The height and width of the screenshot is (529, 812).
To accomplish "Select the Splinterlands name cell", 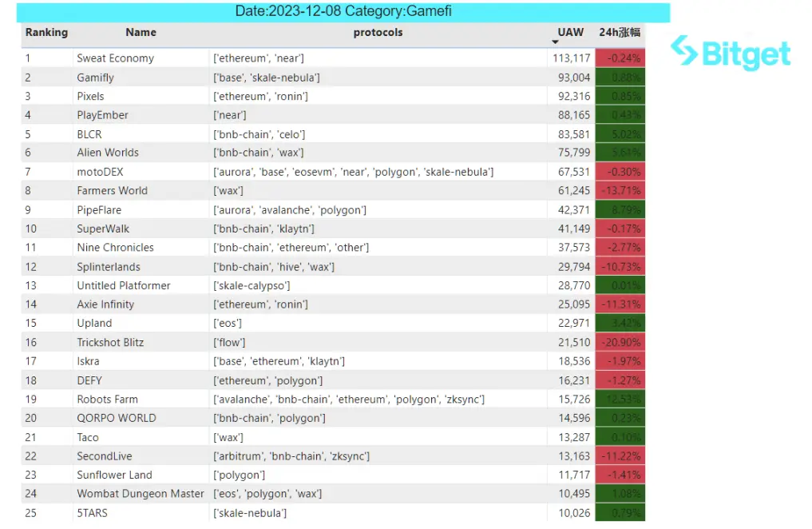I will coord(109,267).
